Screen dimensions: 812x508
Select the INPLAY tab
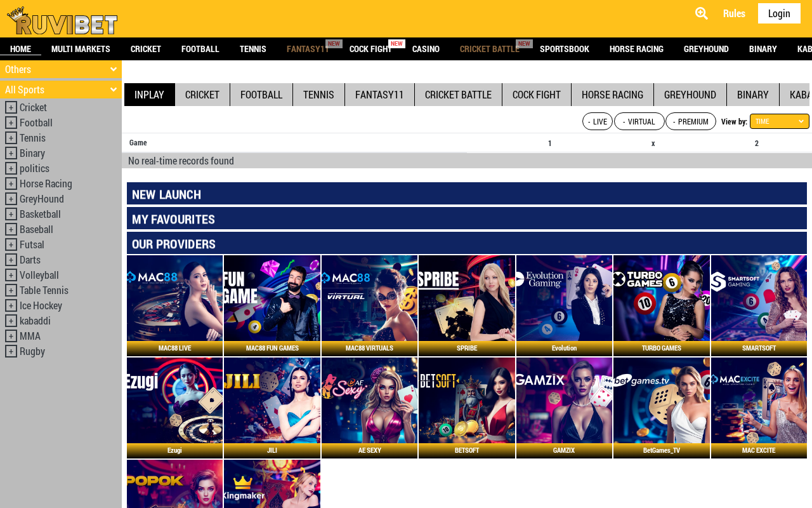pos(150,95)
